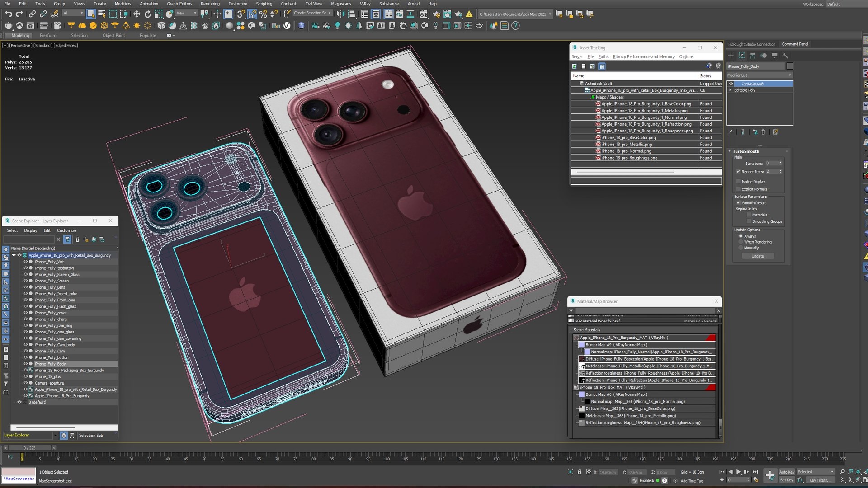This screenshot has height=488, width=868.
Task: Toggle visibility of iPhone_Fully_Lens layer
Action: tap(25, 287)
